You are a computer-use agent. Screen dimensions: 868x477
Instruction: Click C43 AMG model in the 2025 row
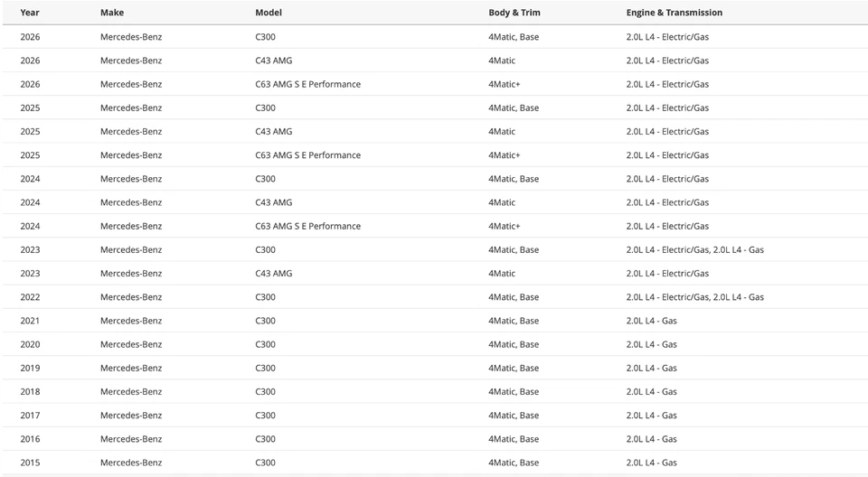click(274, 132)
